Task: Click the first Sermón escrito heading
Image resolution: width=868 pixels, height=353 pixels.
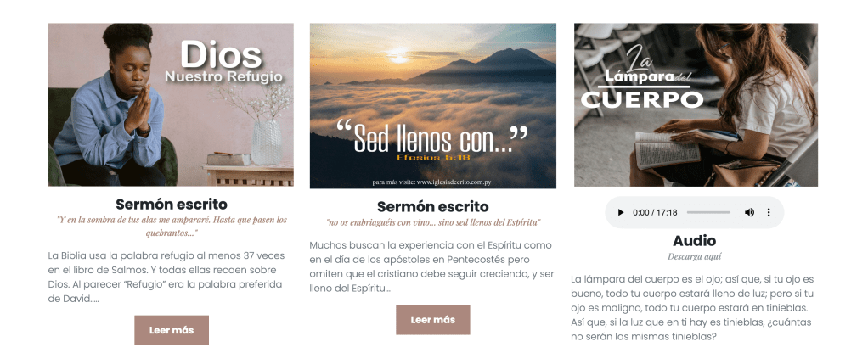Action: pyautogui.click(x=172, y=205)
